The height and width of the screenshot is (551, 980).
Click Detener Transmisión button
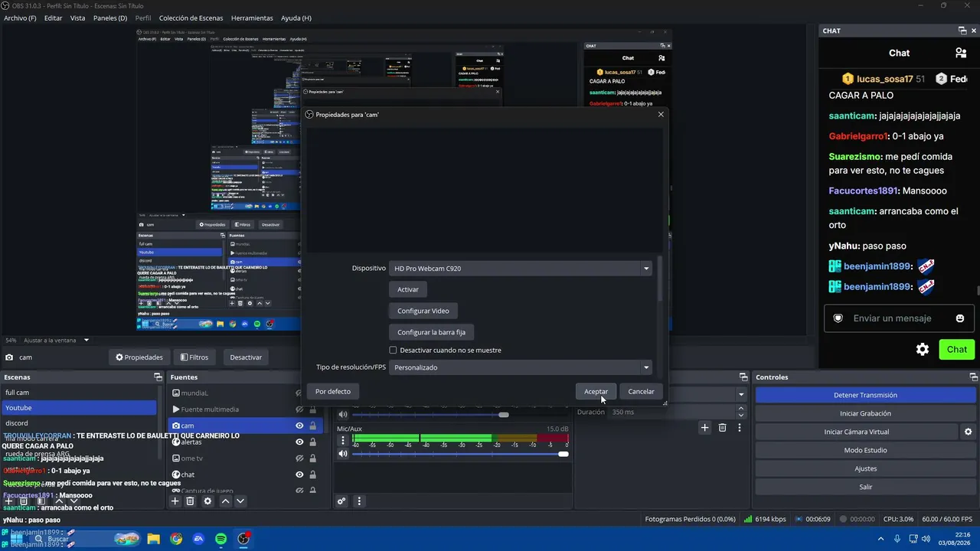tap(865, 395)
